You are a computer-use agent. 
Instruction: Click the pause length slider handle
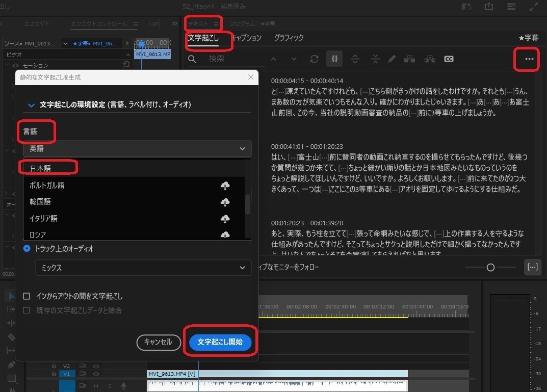pos(490,268)
